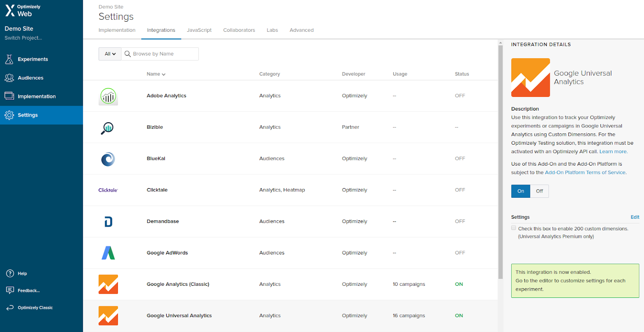Check the 200 custom dimensions box
644x332 pixels.
click(514, 228)
